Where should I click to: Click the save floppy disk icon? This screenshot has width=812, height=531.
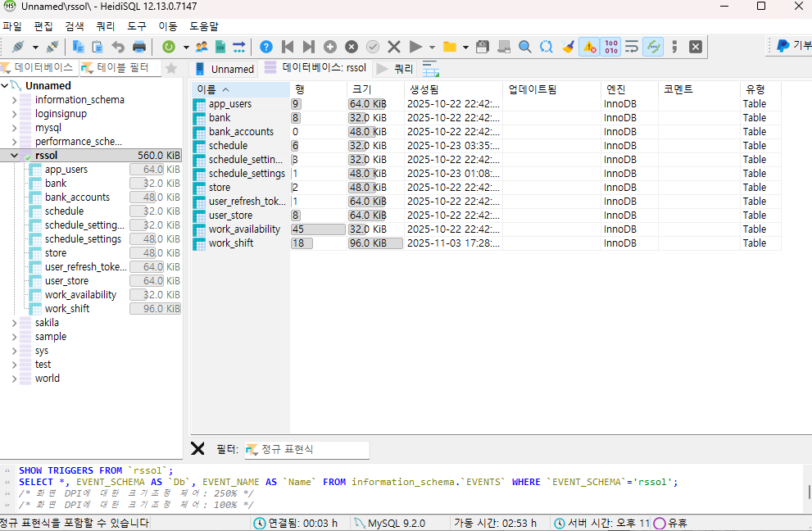tap(483, 47)
